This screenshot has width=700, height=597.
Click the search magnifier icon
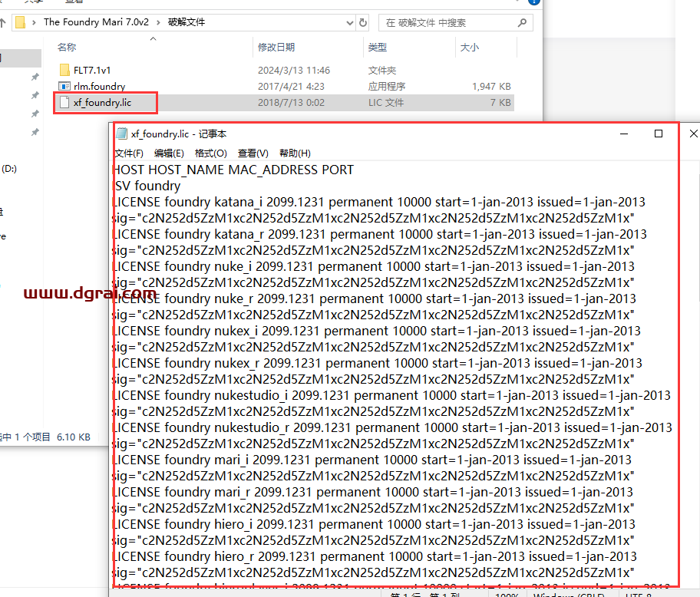[x=522, y=22]
